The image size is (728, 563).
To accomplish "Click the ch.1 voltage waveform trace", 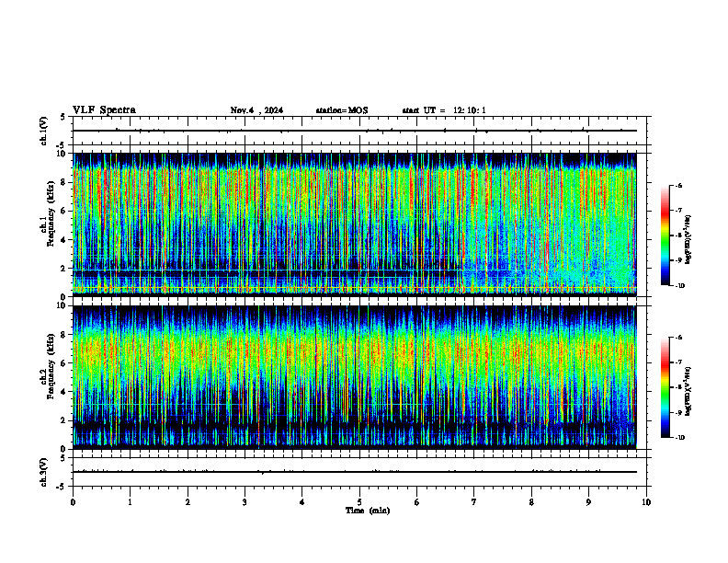I will (x=355, y=131).
